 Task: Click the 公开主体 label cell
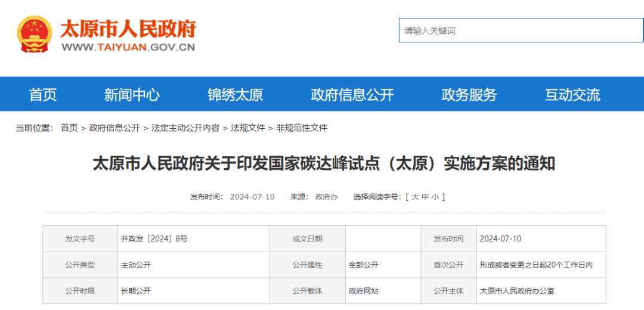click(449, 291)
